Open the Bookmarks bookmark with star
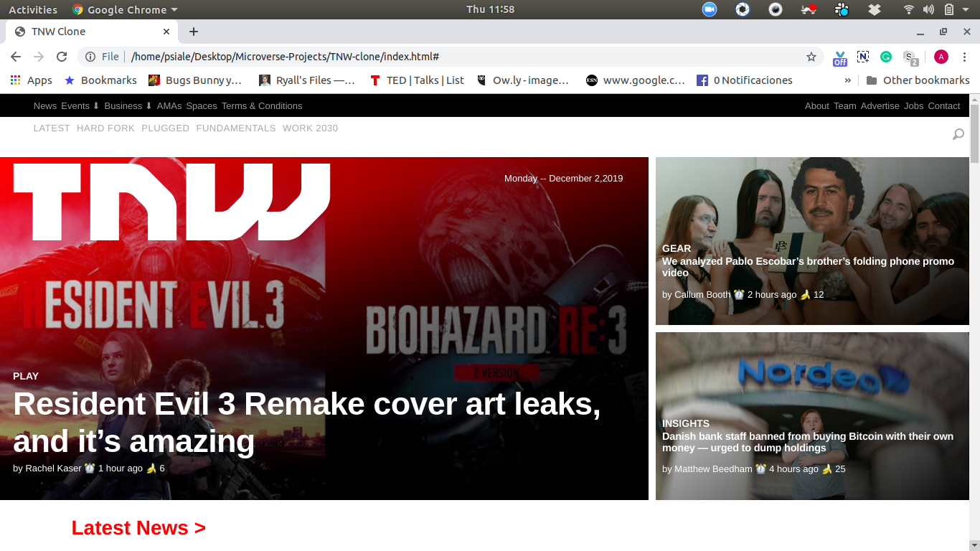Viewport: 980px width, 551px height. 100,80
